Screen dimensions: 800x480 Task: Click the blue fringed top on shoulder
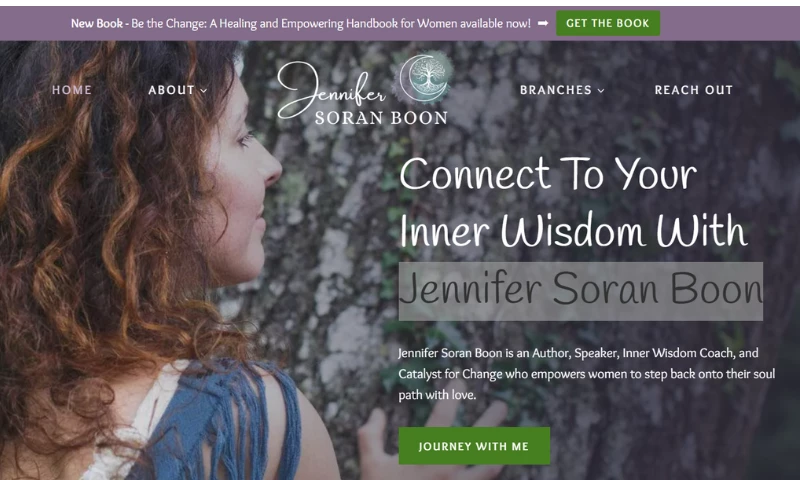pos(222,421)
